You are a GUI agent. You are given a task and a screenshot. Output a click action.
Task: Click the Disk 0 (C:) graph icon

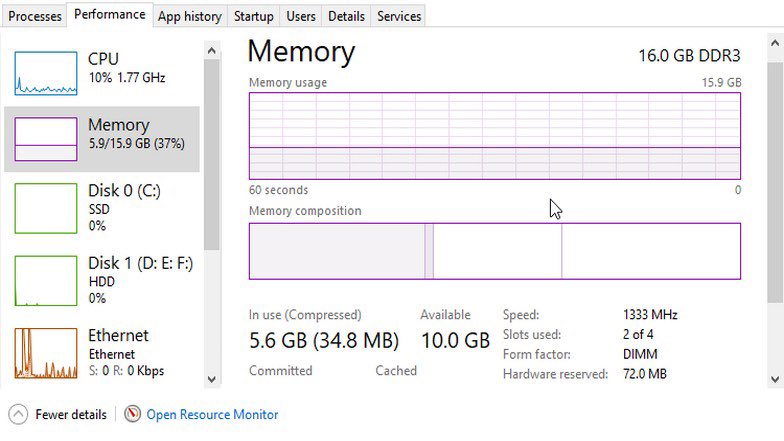(x=46, y=208)
